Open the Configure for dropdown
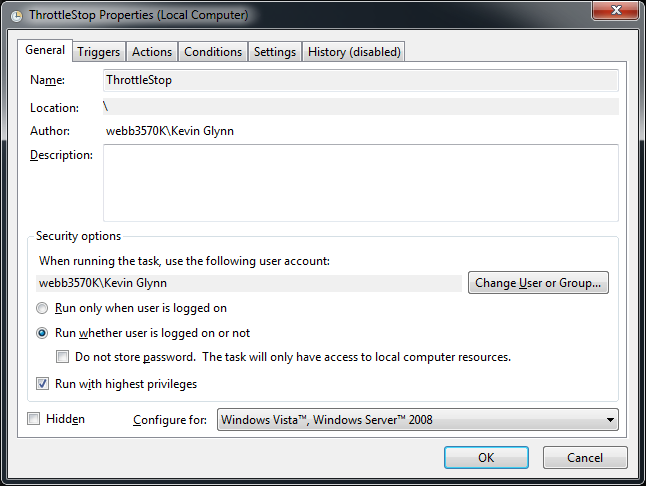The image size is (646, 486). pyautogui.click(x=418, y=420)
